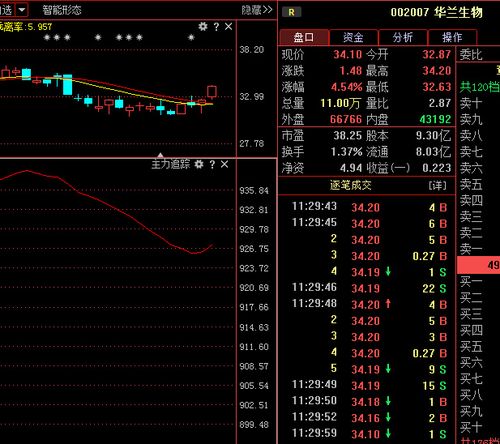Click the 逐笔成交 header

(351, 185)
